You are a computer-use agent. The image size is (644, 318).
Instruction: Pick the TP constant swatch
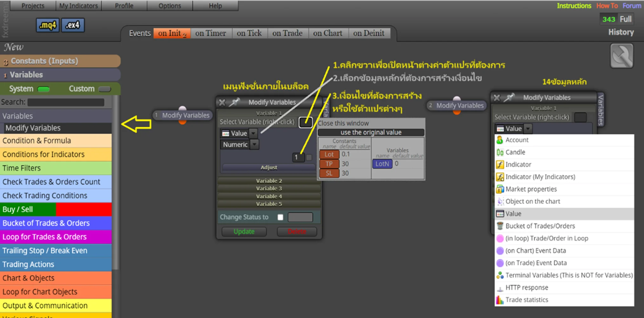[x=329, y=164]
